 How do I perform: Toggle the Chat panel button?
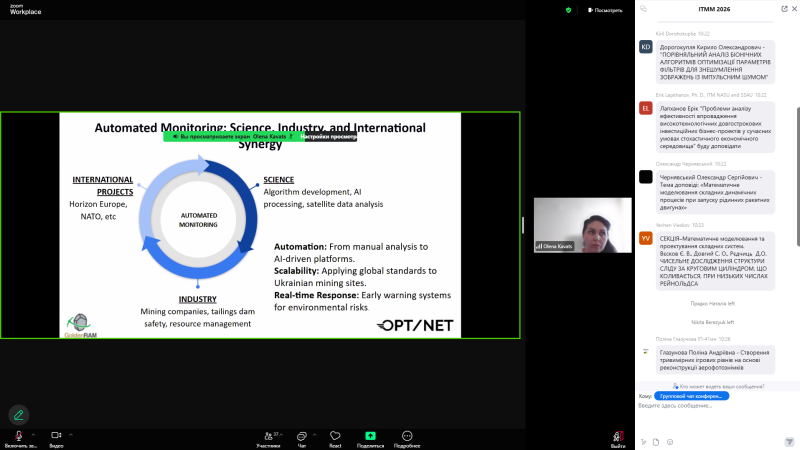click(302, 437)
